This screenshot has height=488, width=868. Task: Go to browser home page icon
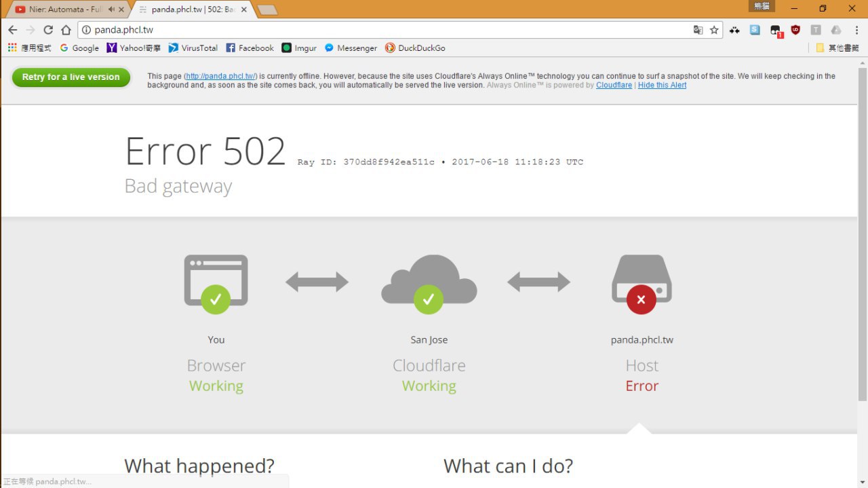(x=66, y=30)
